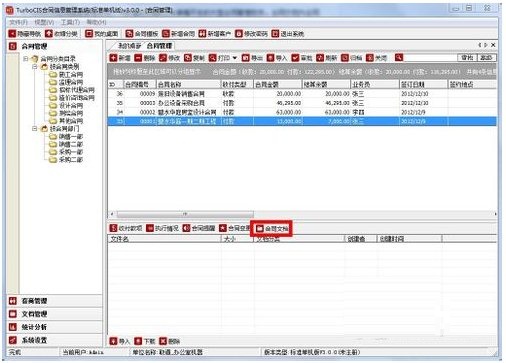The height and width of the screenshot is (363, 506).
Task: Select the contract row with amount 63,000.00
Action: (x=302, y=112)
